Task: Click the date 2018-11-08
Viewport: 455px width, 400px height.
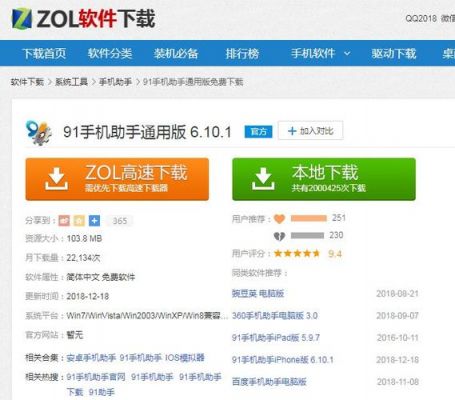Action: tap(397, 382)
